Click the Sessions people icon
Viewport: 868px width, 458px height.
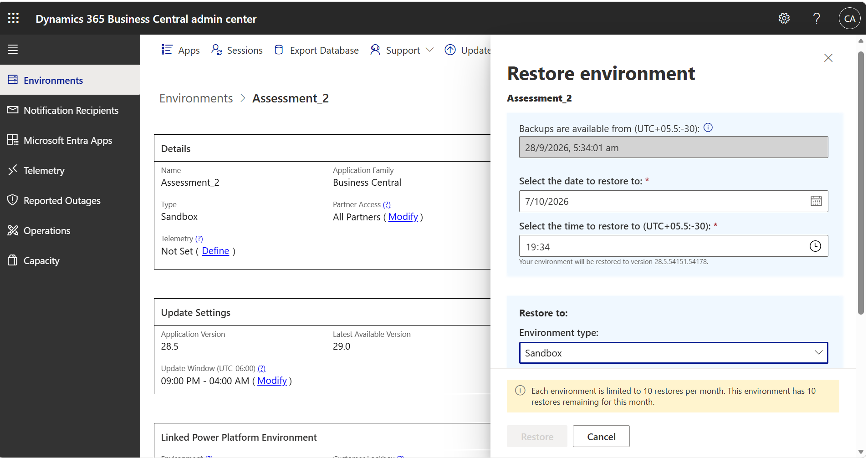(x=216, y=50)
